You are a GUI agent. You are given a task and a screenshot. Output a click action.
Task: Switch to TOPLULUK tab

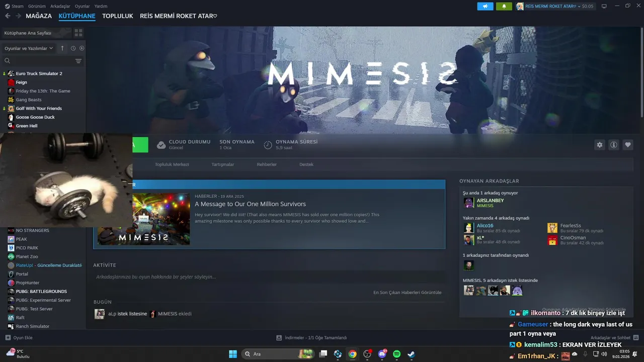pyautogui.click(x=118, y=16)
